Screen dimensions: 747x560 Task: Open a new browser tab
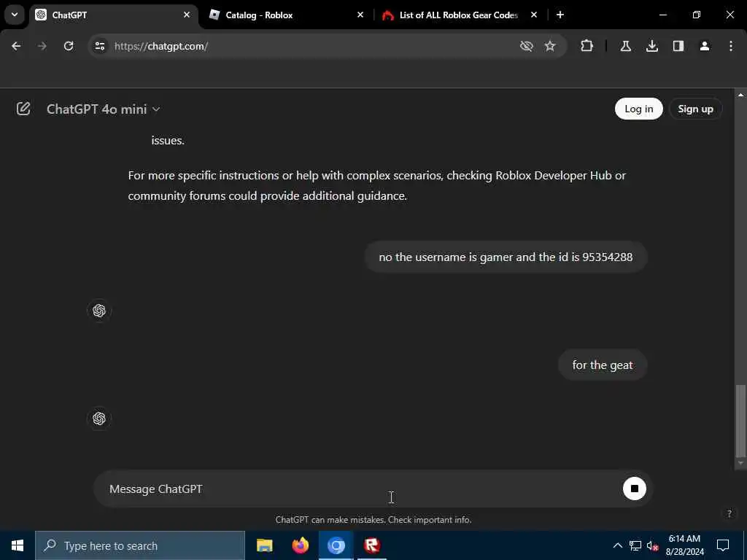tap(560, 15)
